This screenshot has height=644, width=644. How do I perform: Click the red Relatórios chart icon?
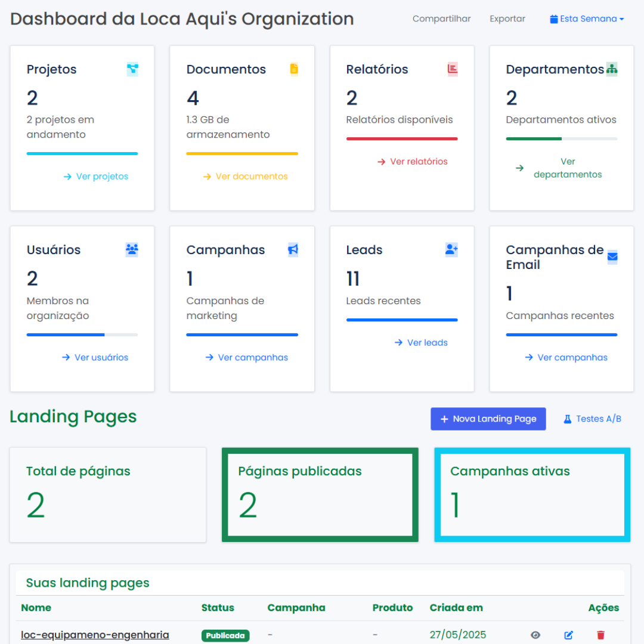point(453,69)
